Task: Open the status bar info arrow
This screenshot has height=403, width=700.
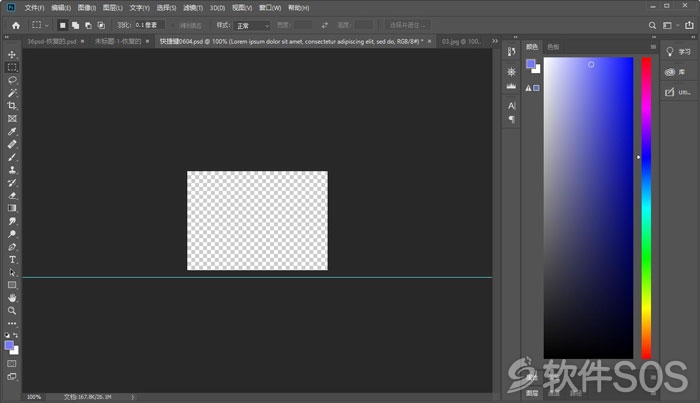Action: 132,397
